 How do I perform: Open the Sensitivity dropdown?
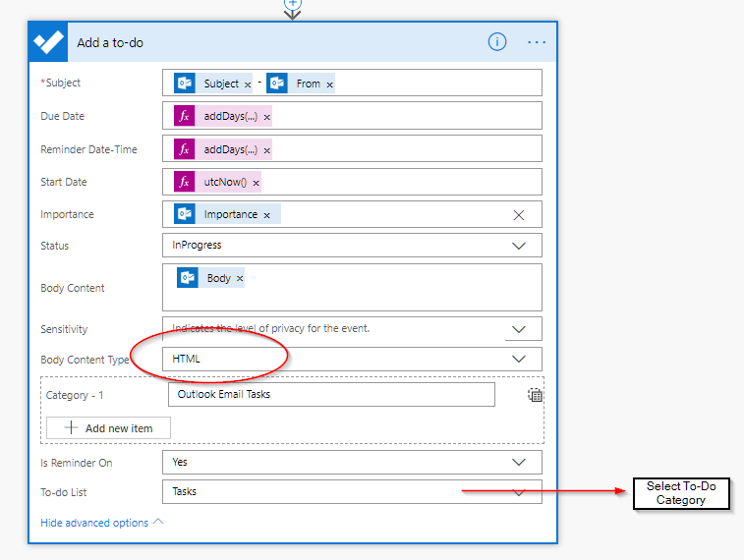(x=519, y=329)
